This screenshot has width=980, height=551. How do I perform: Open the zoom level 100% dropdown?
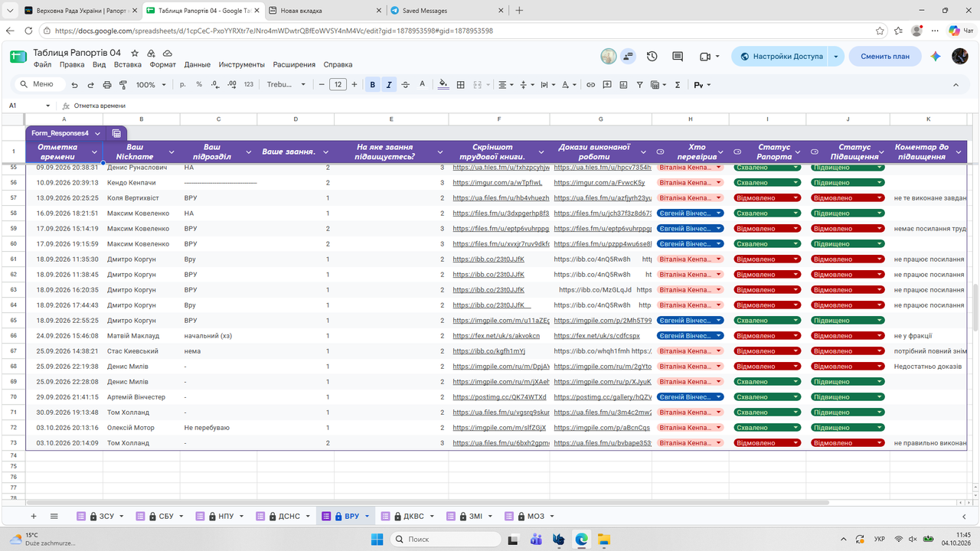pyautogui.click(x=150, y=85)
